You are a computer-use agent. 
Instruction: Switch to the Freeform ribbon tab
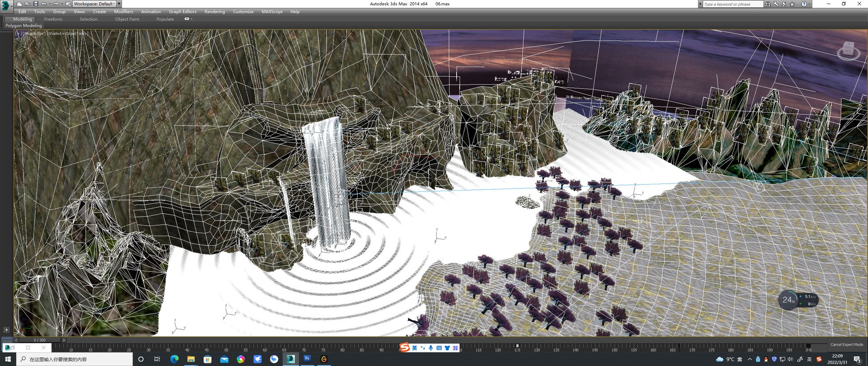[53, 19]
